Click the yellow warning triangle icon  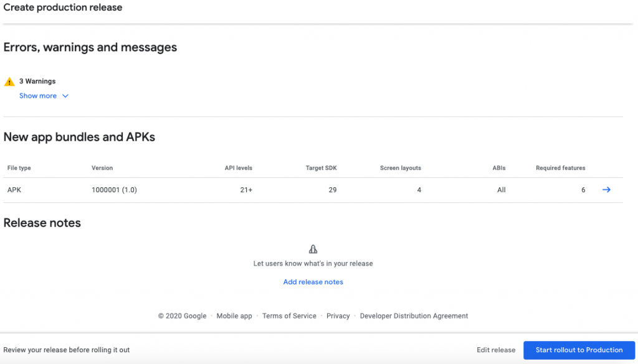9,82
